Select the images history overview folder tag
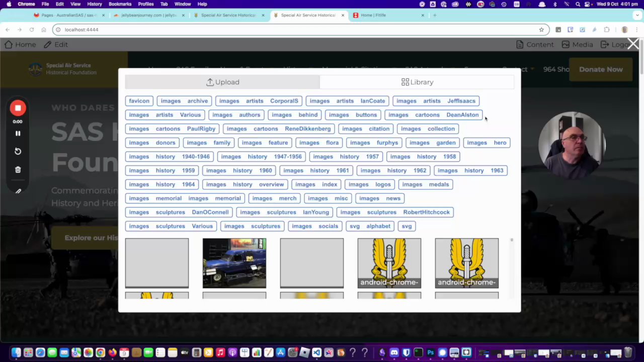644x362 pixels. tap(245, 185)
